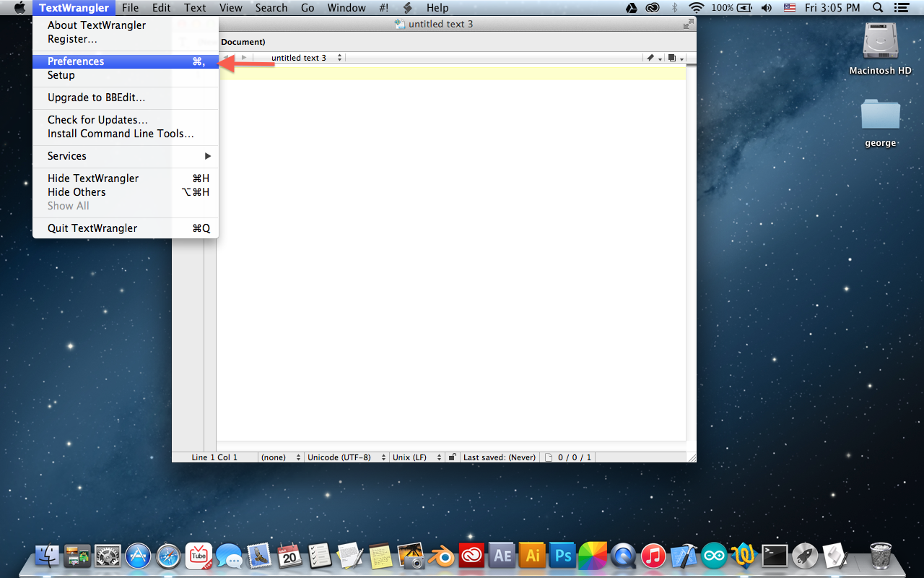
Task: Open the Search menu
Action: pos(271,8)
